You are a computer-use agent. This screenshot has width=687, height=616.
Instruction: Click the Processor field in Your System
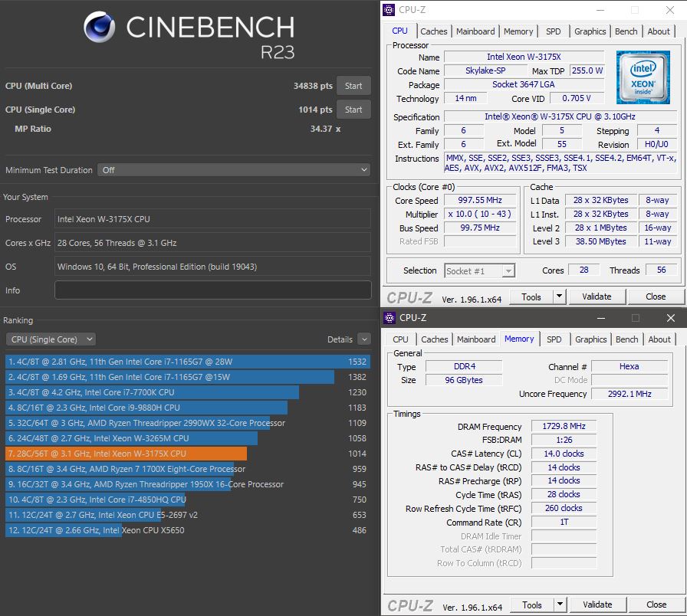pyautogui.click(x=213, y=219)
